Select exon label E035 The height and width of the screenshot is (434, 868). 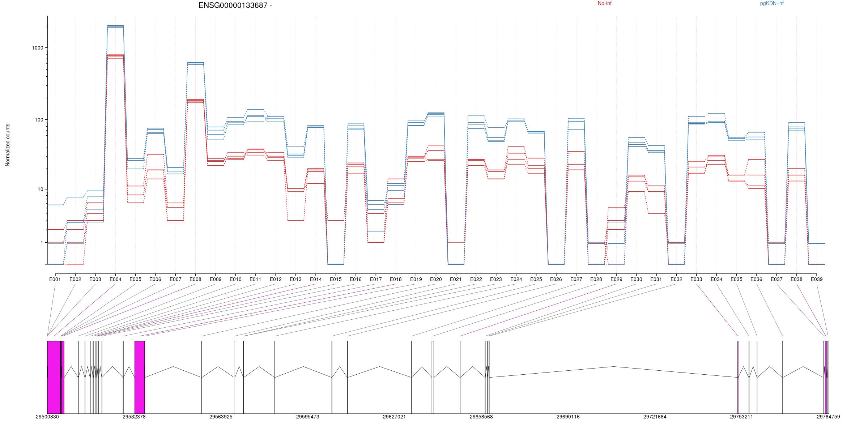point(736,279)
